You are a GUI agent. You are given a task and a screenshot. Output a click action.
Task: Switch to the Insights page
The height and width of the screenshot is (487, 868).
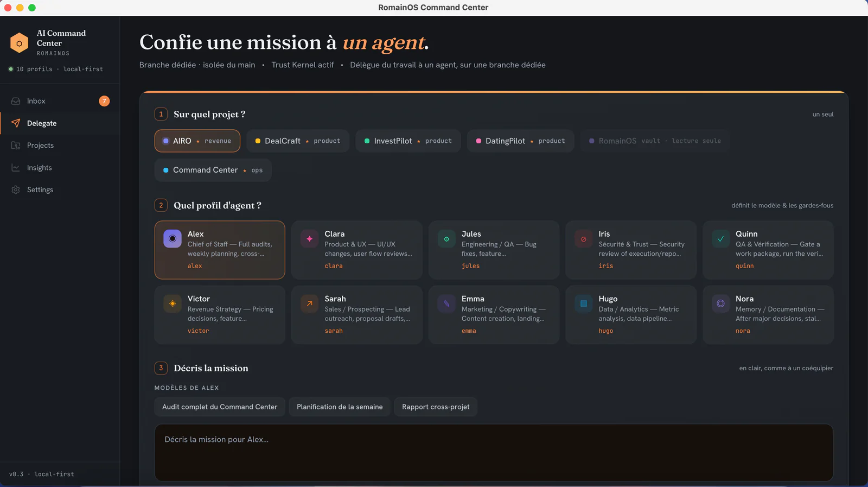pyautogui.click(x=60, y=168)
